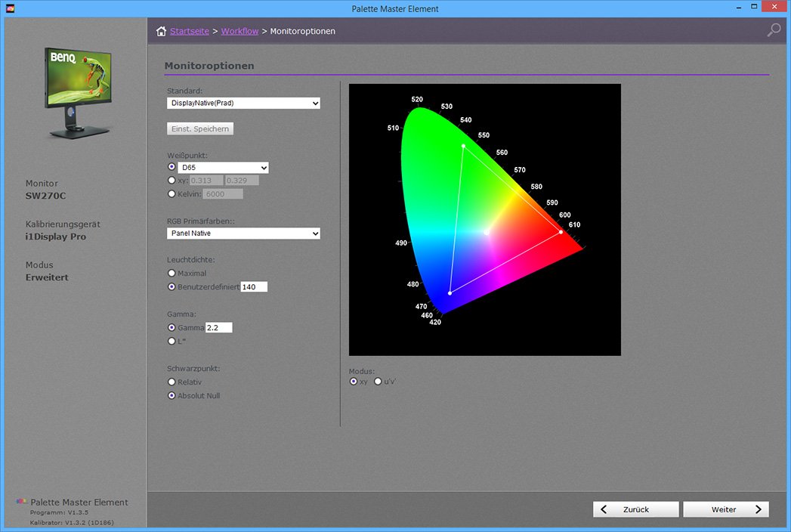Viewport: 791px width, 532px height.
Task: Click the blue primary point on gamut
Action: 450,292
